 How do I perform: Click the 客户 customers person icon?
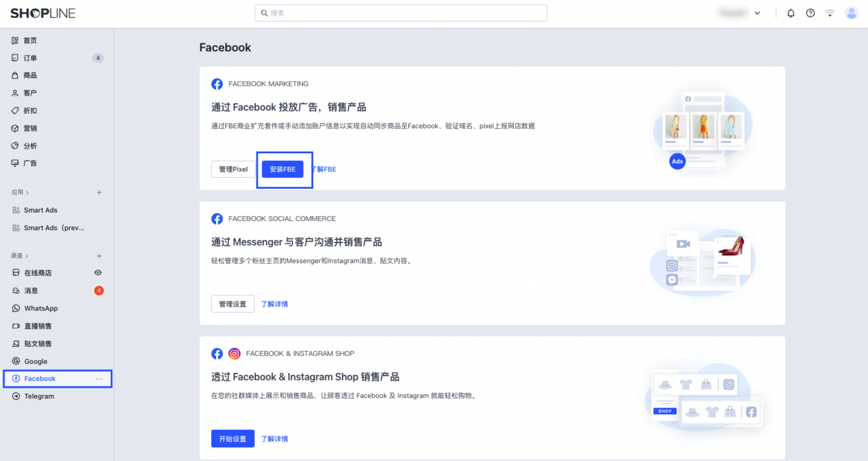15,93
